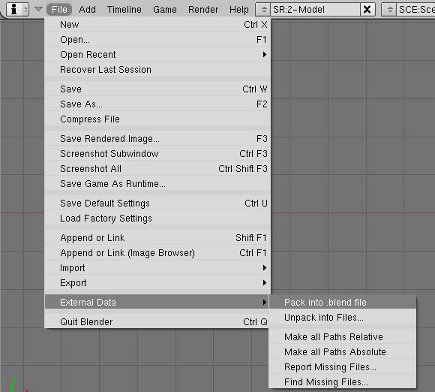Click the info window type icon

click(14, 9)
